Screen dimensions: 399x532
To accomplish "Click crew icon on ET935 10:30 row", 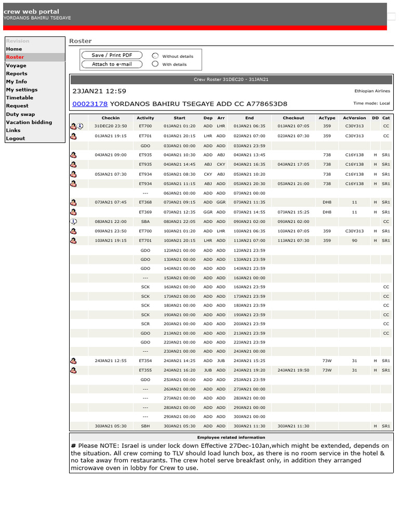I will pyautogui.click(x=73, y=155).
